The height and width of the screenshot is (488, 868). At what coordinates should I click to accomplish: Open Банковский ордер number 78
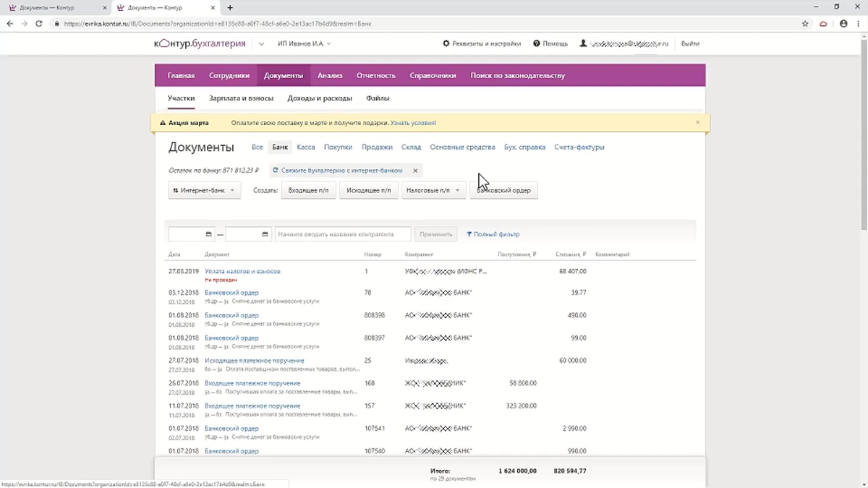click(x=231, y=293)
